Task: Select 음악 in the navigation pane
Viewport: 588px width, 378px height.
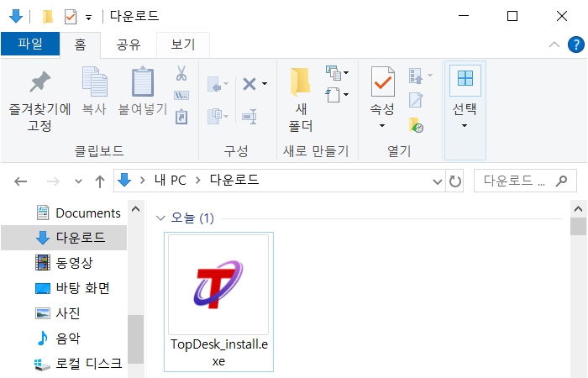Action: click(x=58, y=339)
